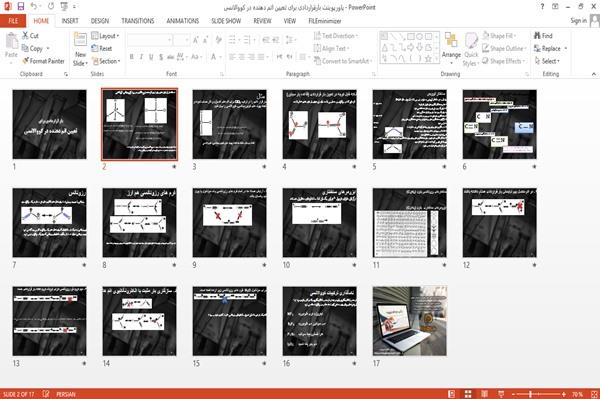Click the Cut scissors command
Image resolution: width=600 pixels, height=399 pixels.
[x=30, y=36]
